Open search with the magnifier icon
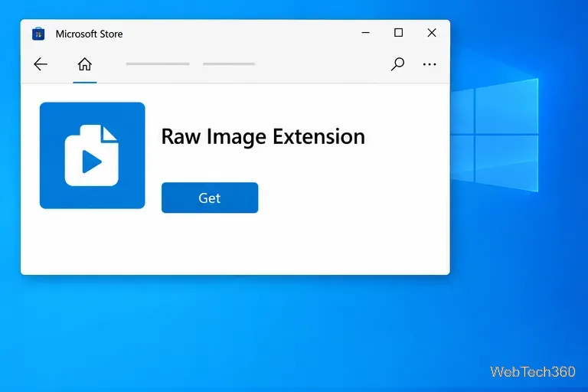 [x=397, y=64]
